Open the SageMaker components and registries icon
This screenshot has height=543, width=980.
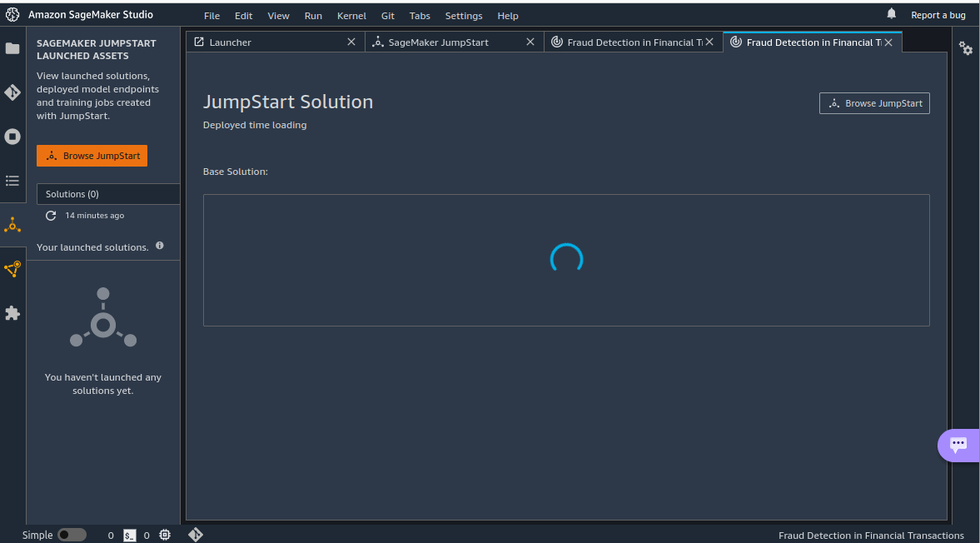click(12, 269)
